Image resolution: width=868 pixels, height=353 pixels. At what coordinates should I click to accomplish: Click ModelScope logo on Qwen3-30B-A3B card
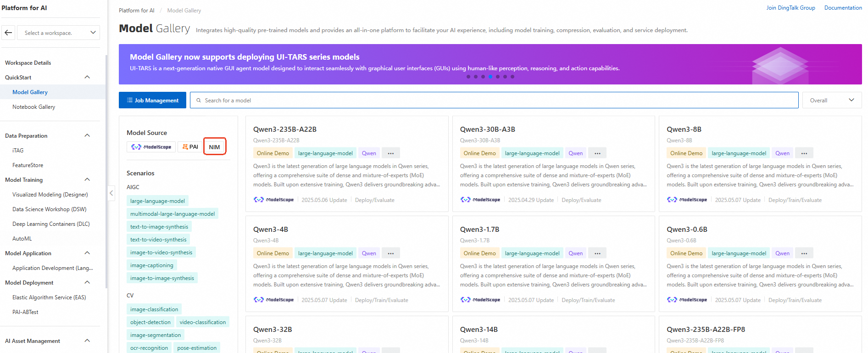tap(480, 200)
